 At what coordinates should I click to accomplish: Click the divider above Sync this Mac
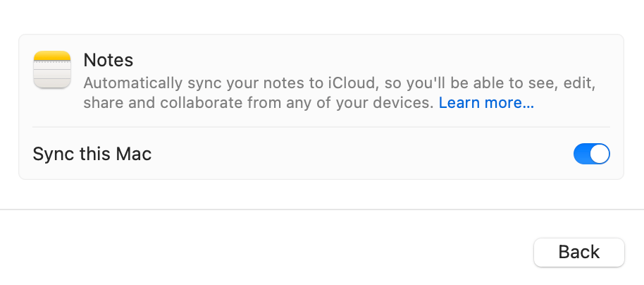tap(321, 127)
